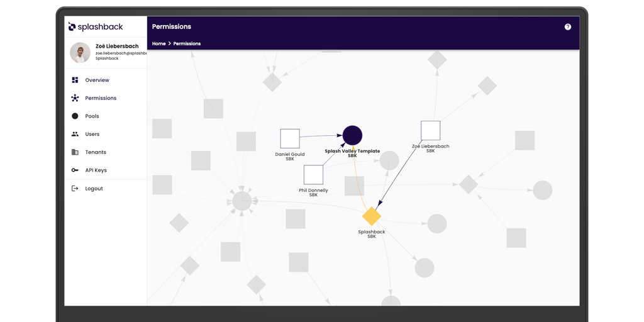The image size is (644, 322).
Task: Click the Splashback logo in sidebar
Action: 96,26
